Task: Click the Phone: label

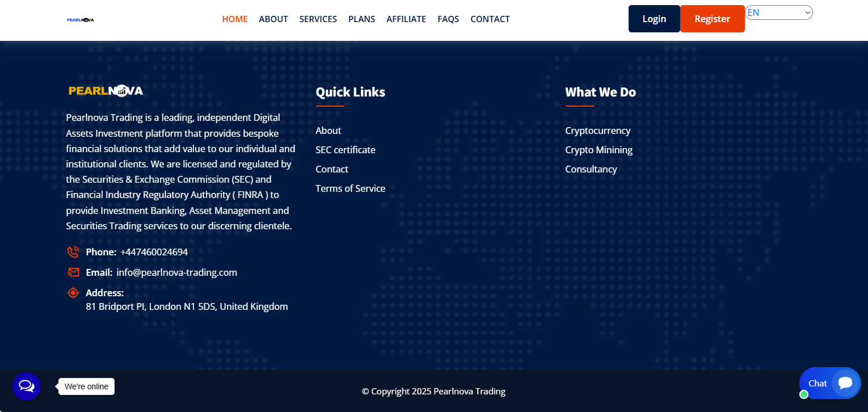Action: click(101, 252)
